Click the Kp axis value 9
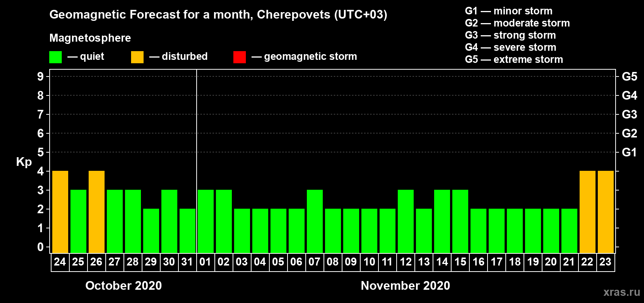Image resolution: width=644 pixels, height=303 pixels. tap(41, 77)
